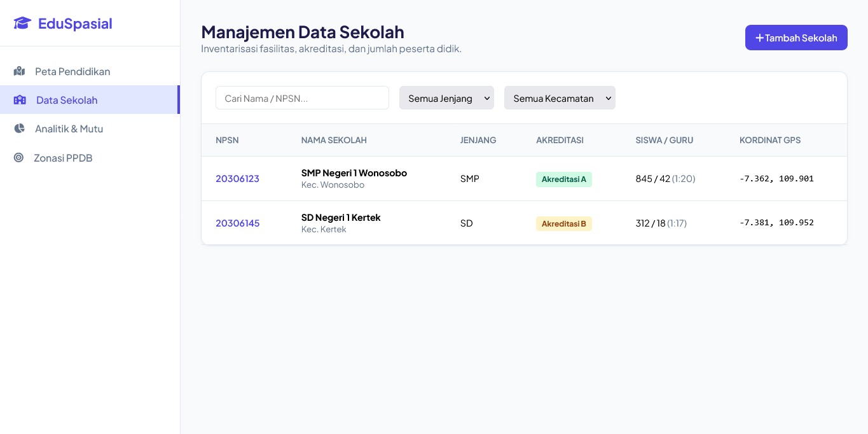Click the pie chart icon beside Analitik & Mutu

pyautogui.click(x=19, y=129)
